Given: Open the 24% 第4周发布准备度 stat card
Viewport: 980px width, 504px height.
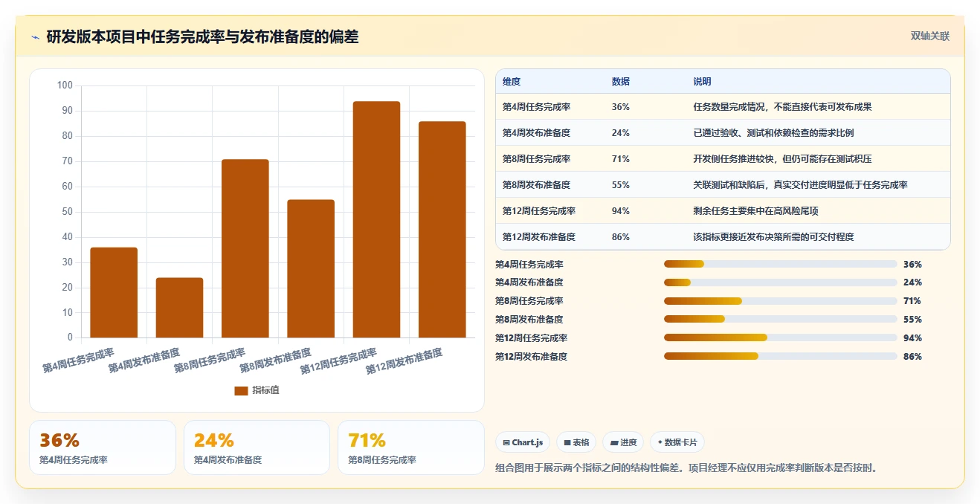Looking at the screenshot, I should click(257, 448).
